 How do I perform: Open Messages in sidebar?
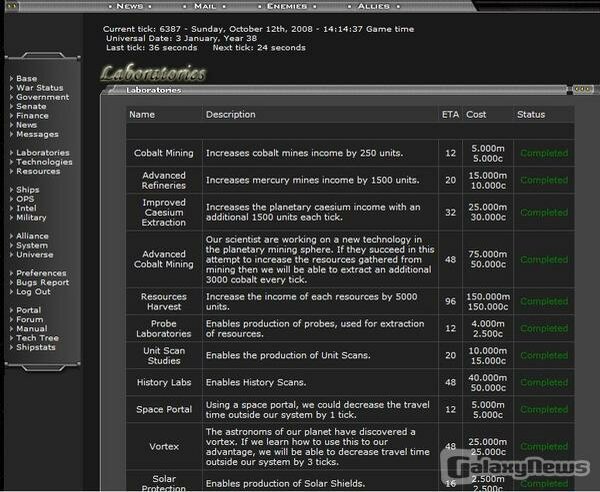click(x=37, y=134)
